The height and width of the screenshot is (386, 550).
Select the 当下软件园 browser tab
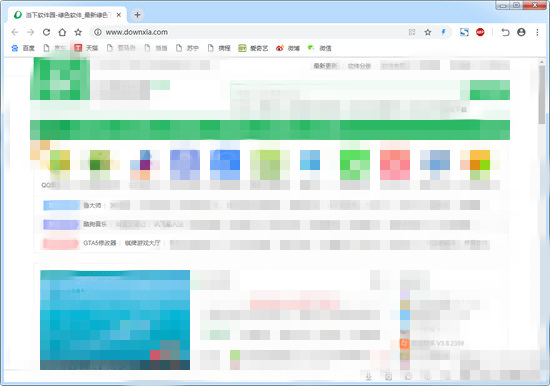(67, 15)
